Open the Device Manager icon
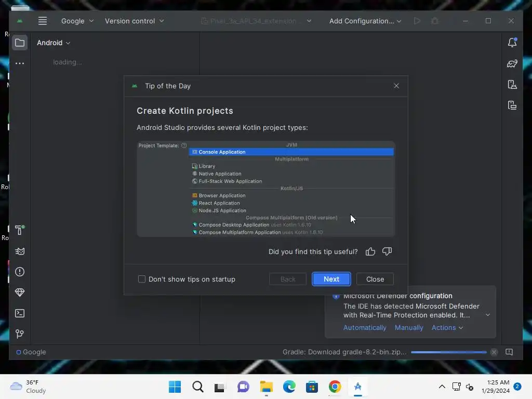The height and width of the screenshot is (399, 532). point(512,85)
